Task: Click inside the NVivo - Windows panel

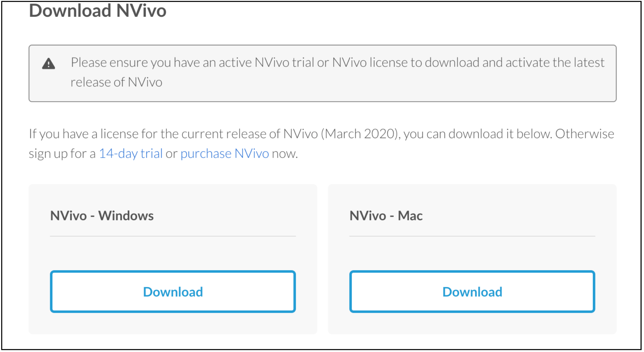Action: 173,252
